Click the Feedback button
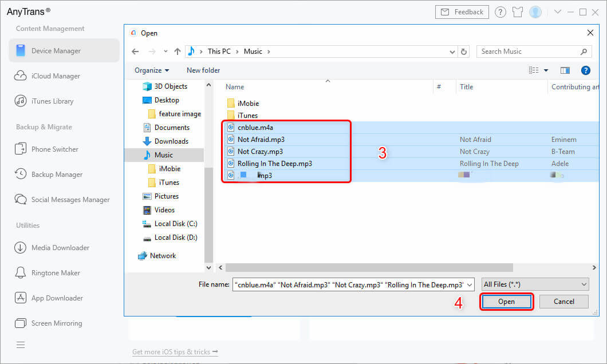 click(462, 12)
